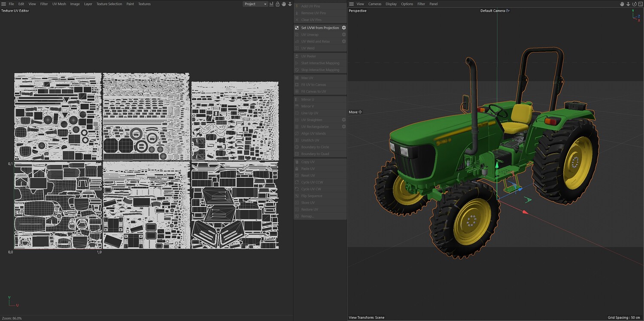The height and width of the screenshot is (321, 644).
Task: Click the Set UVW from Projection checker icon
Action: pyautogui.click(x=297, y=28)
